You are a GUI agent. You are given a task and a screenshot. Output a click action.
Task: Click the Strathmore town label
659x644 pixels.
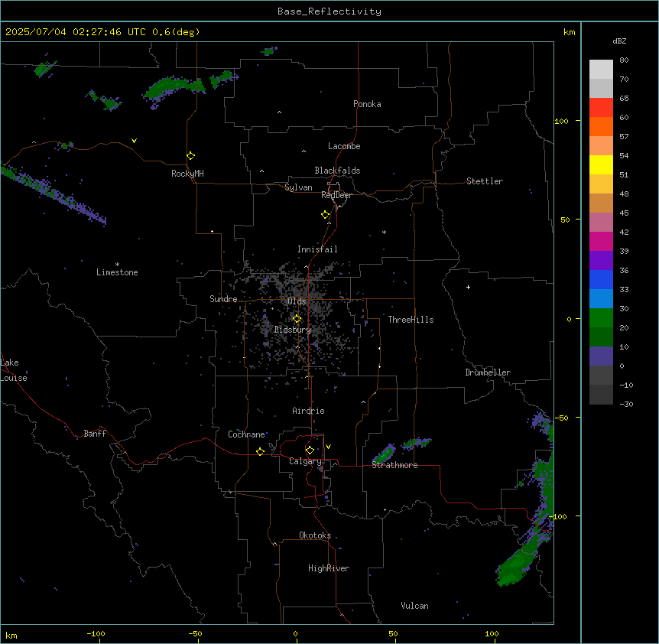click(x=394, y=465)
